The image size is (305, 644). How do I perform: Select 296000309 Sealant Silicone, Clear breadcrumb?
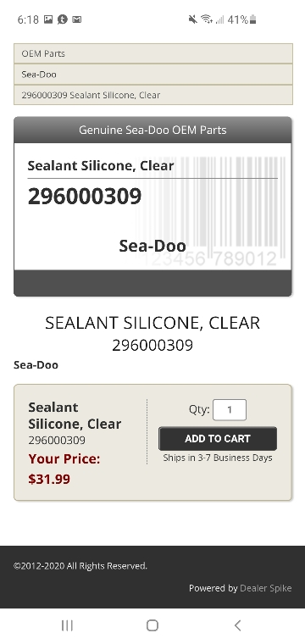153,95
